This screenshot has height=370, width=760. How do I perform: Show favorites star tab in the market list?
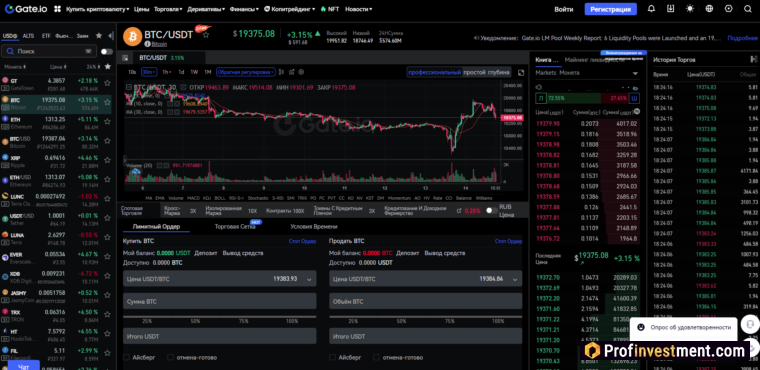pos(99,35)
